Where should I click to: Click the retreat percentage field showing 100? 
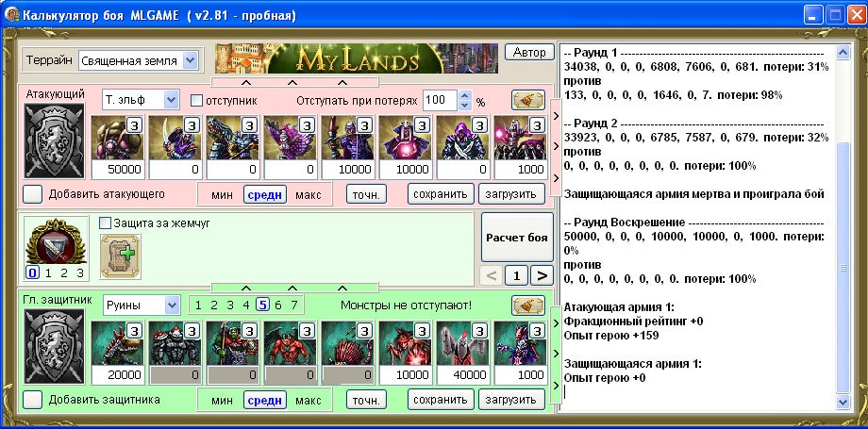point(441,100)
